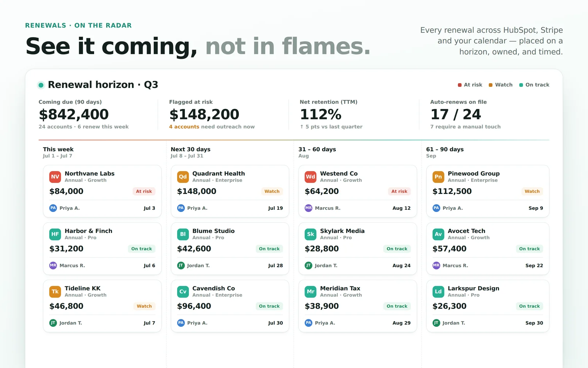Click the Qd logo for Quadrant Health

183,177
